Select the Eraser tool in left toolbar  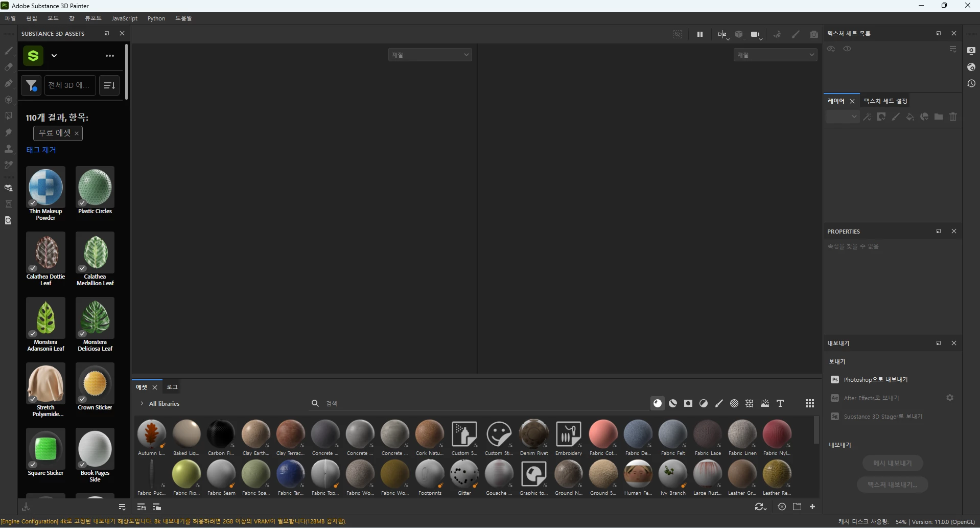[9, 67]
